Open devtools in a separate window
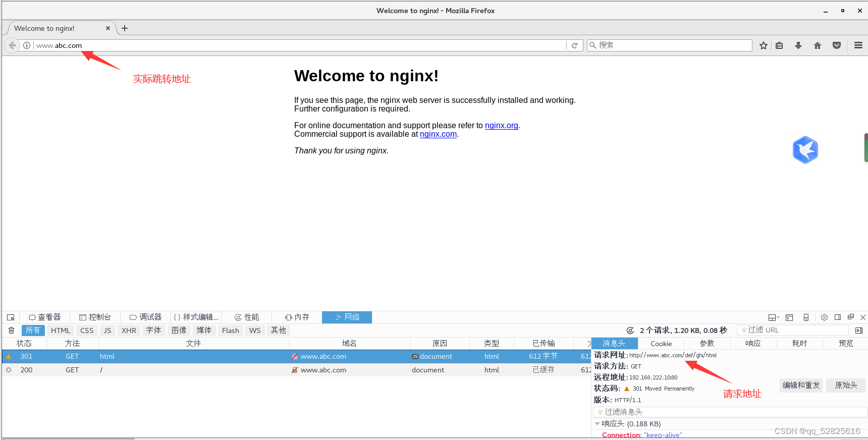Screen dimensions: 868x440 (x=851, y=317)
